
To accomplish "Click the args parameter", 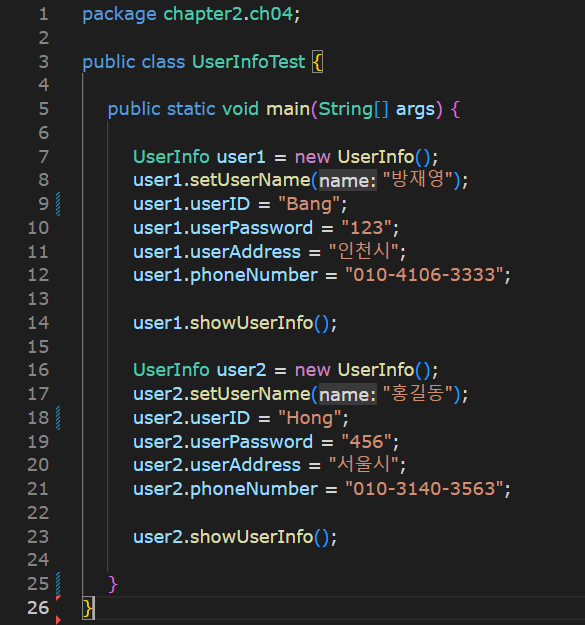I will click(415, 110).
